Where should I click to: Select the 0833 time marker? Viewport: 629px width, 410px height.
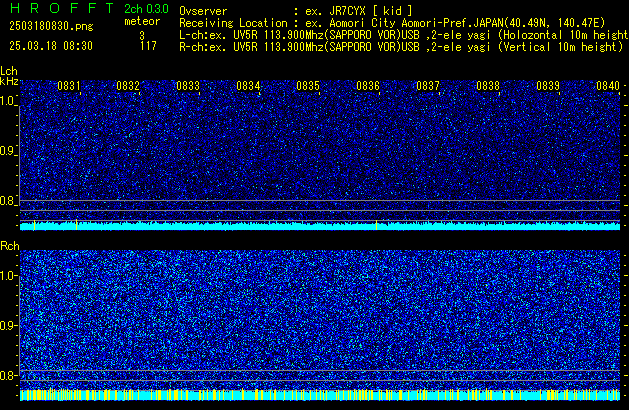pyautogui.click(x=188, y=86)
